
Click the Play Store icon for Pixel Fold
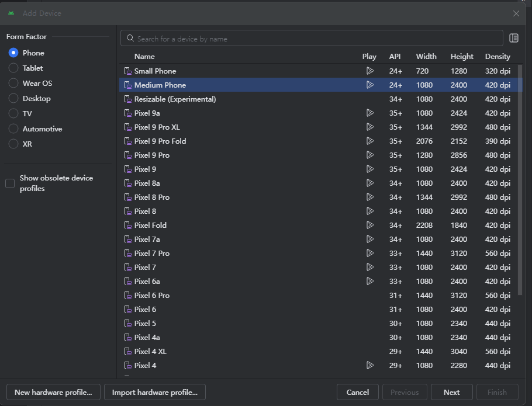click(x=370, y=225)
